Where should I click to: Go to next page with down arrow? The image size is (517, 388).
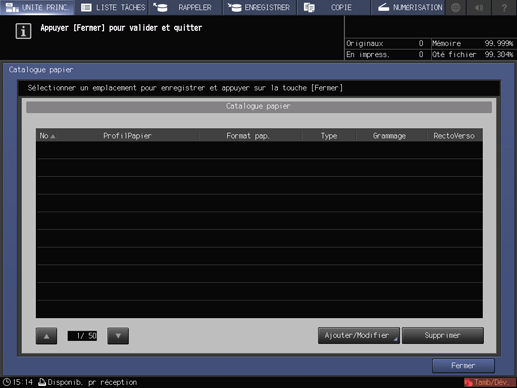tap(118, 336)
